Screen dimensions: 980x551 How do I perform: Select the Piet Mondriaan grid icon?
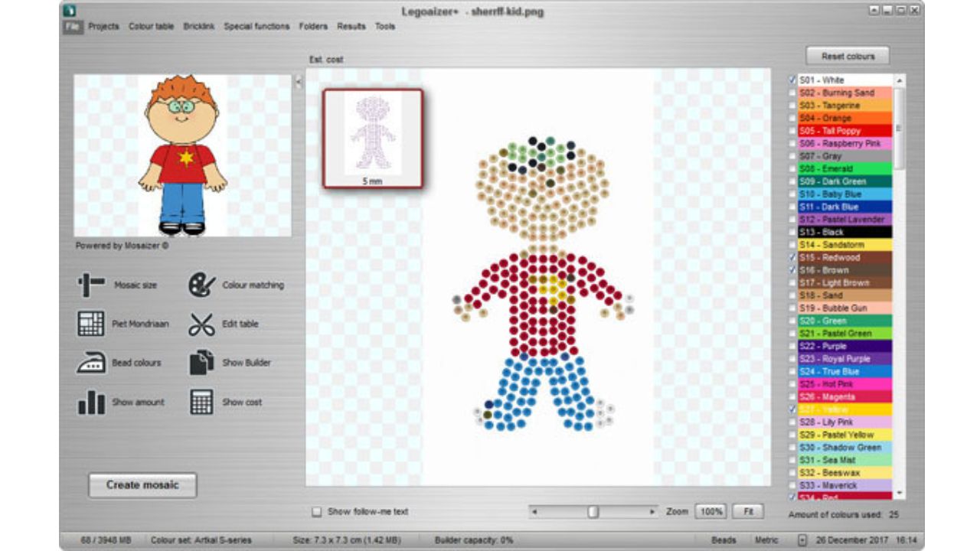pos(91,324)
